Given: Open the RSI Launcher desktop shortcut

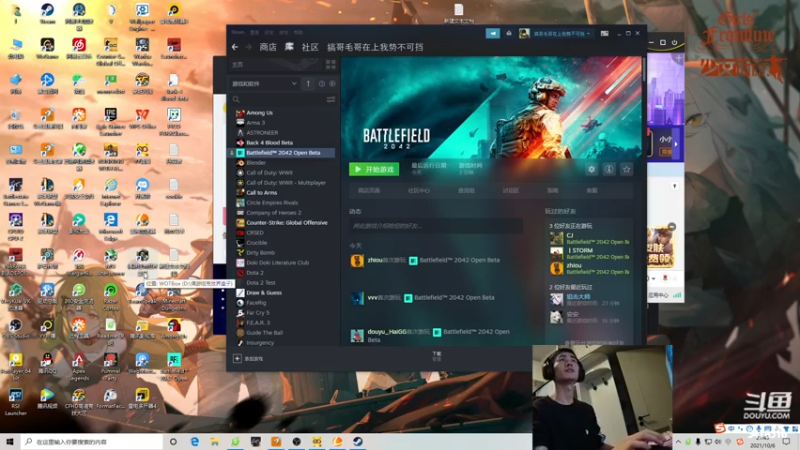Looking at the screenshot, I should click(x=15, y=402).
